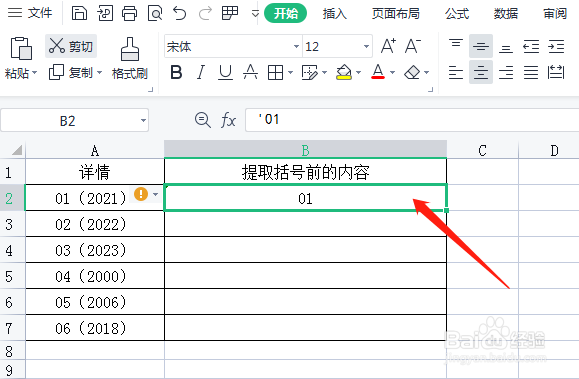The height and width of the screenshot is (379, 579).
Task: Click the cell borders icon
Action: click(275, 72)
